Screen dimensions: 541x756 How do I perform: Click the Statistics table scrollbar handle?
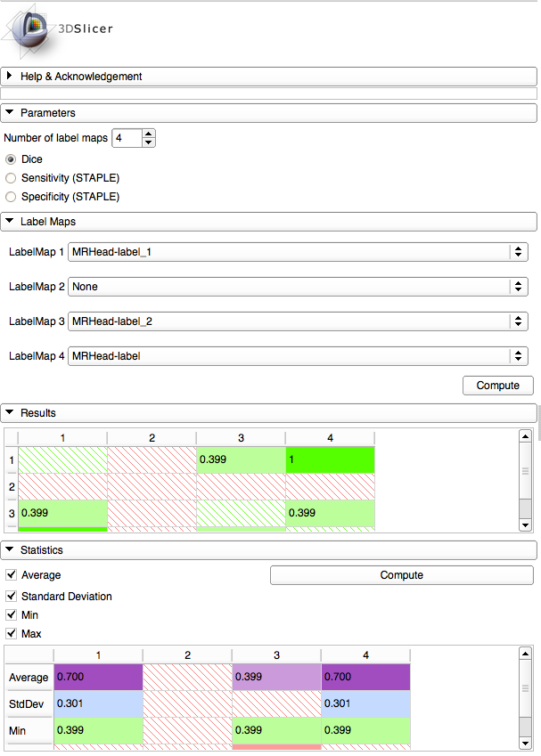point(525,688)
